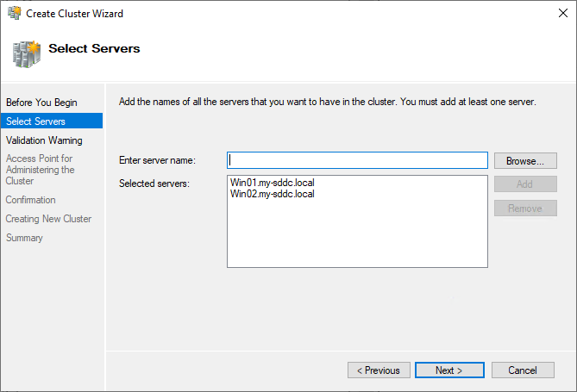Click Access Point for Administering the Cluster
This screenshot has width=577, height=392.
(40, 170)
